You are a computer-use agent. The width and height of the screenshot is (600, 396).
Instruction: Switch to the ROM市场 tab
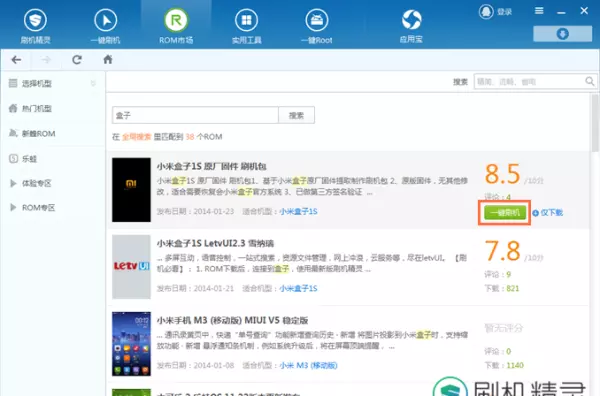click(x=176, y=25)
